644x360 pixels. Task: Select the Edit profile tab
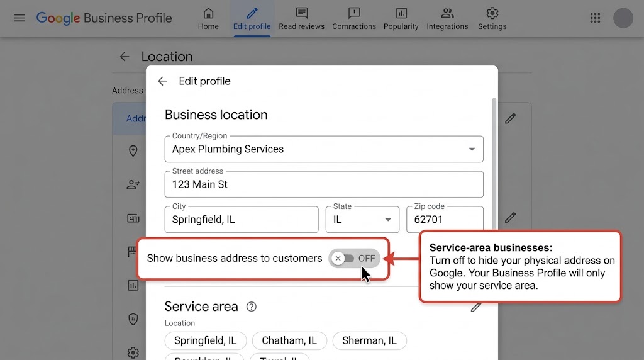pos(252,19)
